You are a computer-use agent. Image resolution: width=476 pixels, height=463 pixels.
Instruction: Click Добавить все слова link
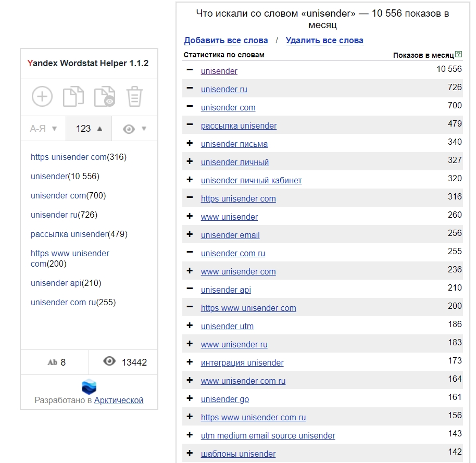click(x=226, y=41)
